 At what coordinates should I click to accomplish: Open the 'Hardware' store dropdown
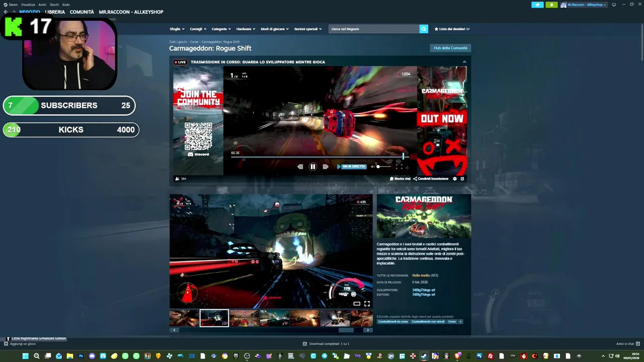point(246,29)
